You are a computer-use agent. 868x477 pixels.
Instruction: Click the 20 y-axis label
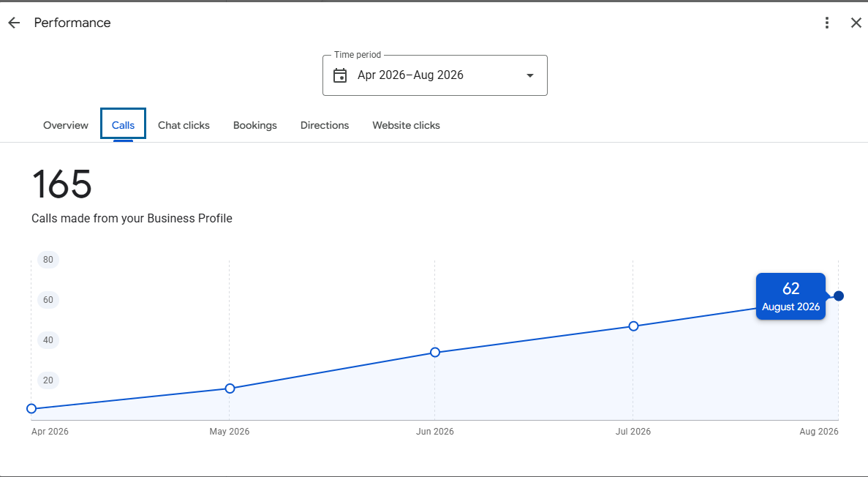(x=48, y=380)
